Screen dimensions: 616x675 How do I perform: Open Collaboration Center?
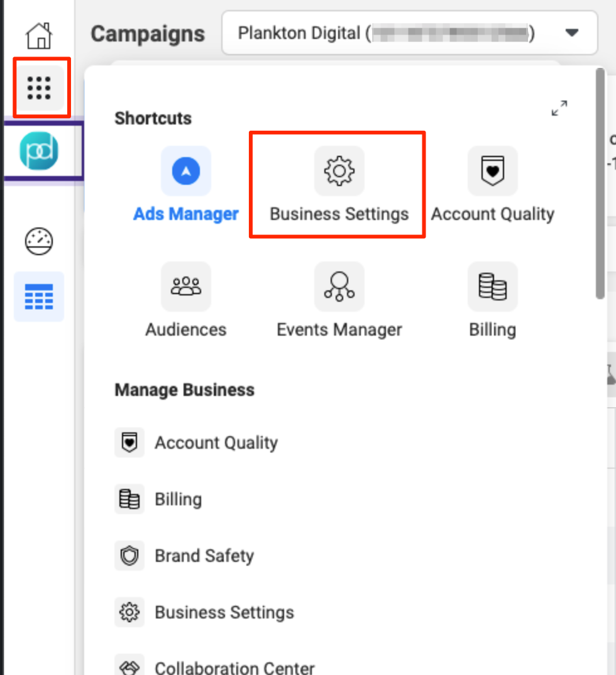(234, 666)
